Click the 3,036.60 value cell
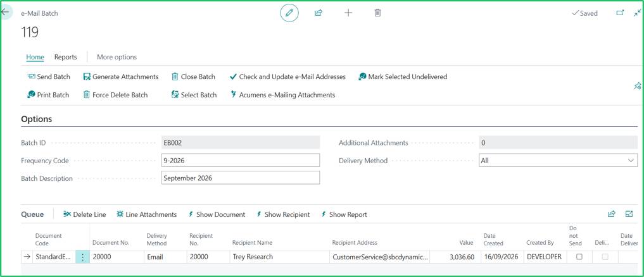The image size is (644, 277). pos(455,257)
